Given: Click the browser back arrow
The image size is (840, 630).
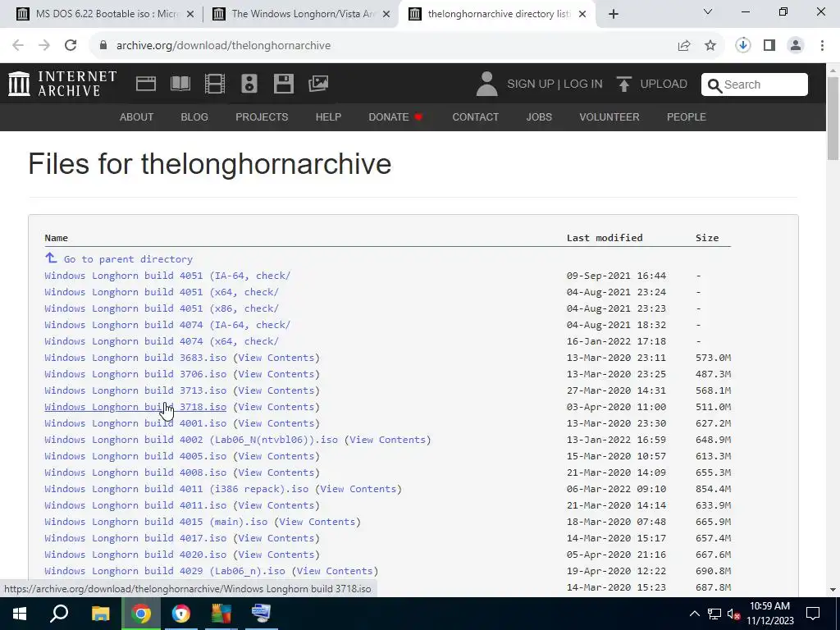Looking at the screenshot, I should [x=18, y=46].
